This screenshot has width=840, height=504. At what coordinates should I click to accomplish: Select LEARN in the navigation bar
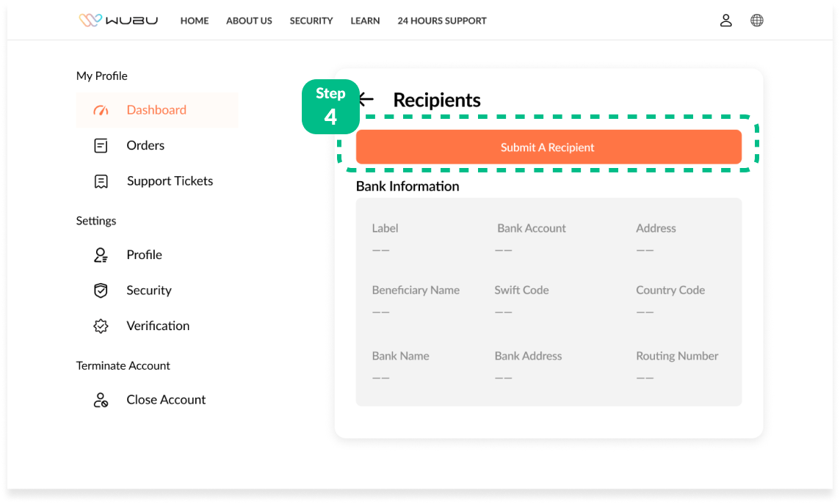(365, 21)
